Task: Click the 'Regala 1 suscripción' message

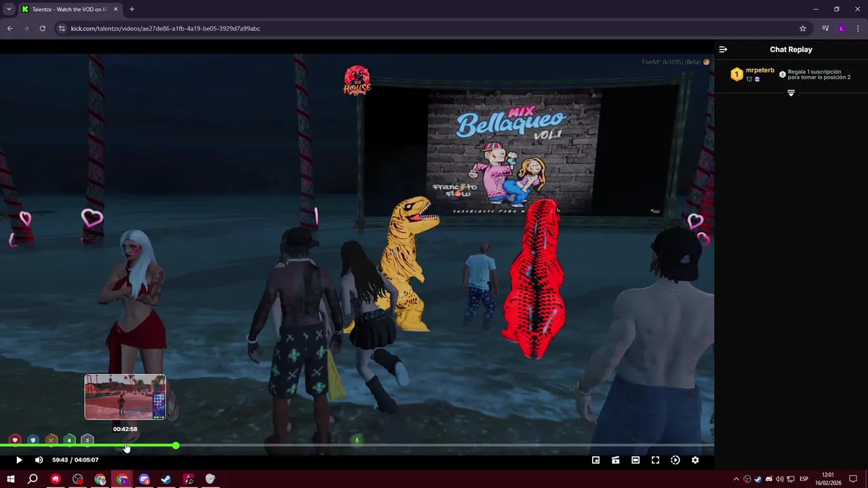Action: click(x=818, y=75)
